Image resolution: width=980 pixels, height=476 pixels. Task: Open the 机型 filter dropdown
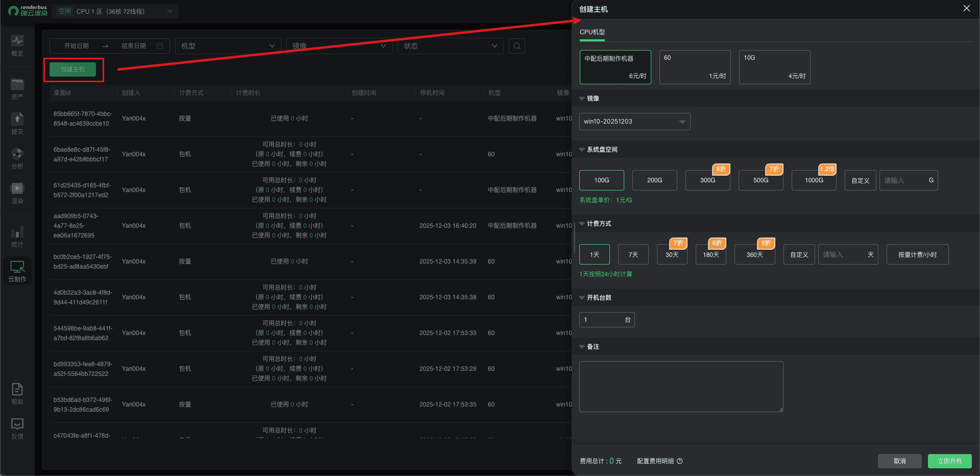click(228, 46)
